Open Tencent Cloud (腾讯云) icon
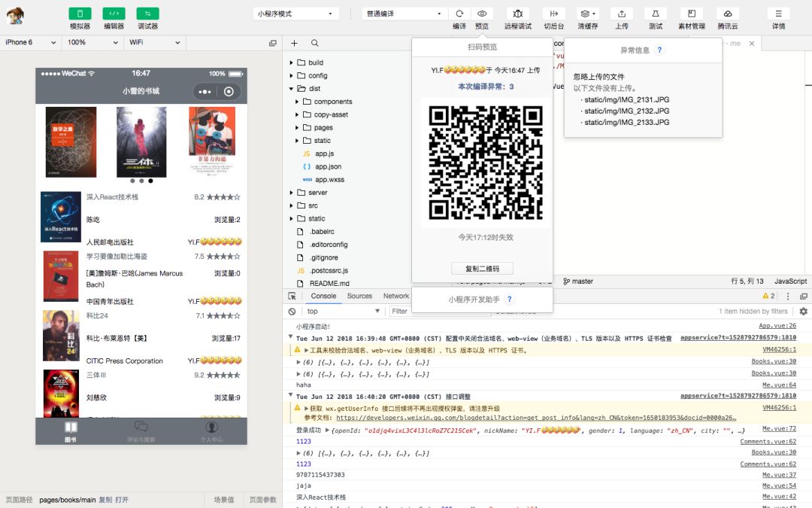812x508 pixels. coord(728,14)
